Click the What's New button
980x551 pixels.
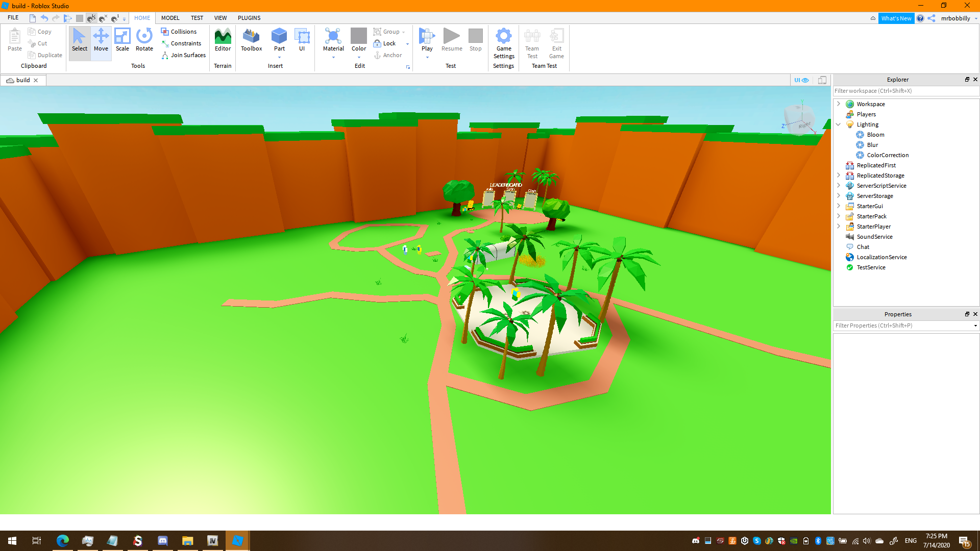(896, 18)
